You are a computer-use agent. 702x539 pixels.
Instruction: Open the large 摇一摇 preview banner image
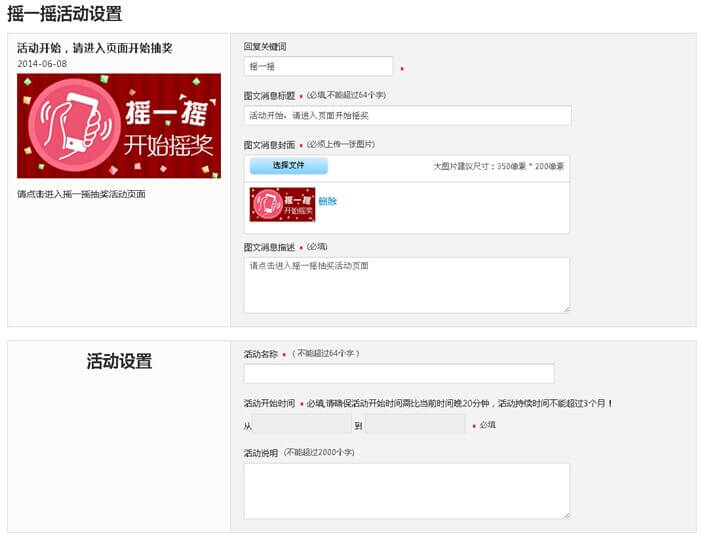(x=119, y=126)
